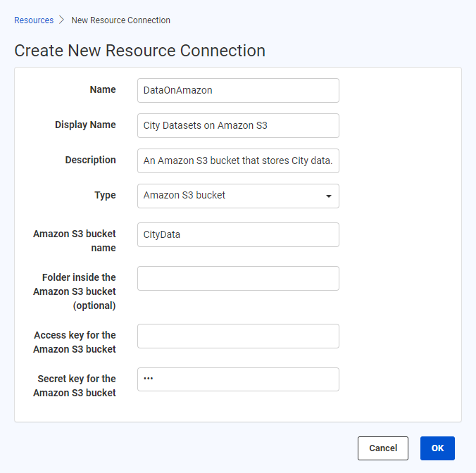Click the Name field label
Image resolution: width=476 pixels, height=473 pixels.
click(103, 89)
